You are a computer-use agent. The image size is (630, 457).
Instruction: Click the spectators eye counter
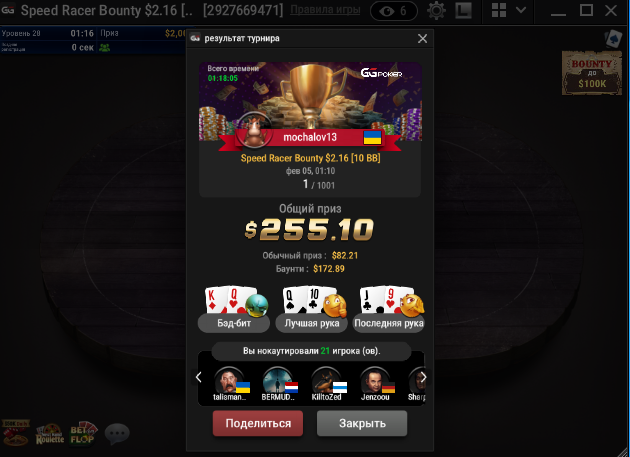pyautogui.click(x=394, y=11)
